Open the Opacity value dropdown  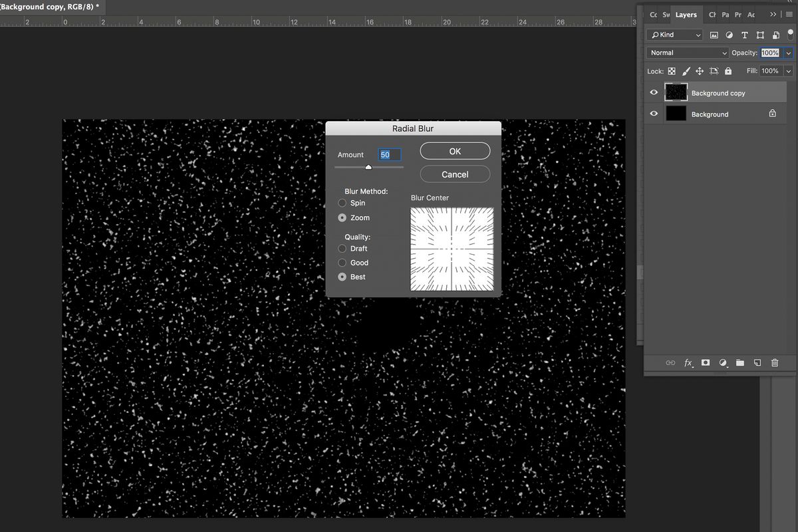click(789, 53)
